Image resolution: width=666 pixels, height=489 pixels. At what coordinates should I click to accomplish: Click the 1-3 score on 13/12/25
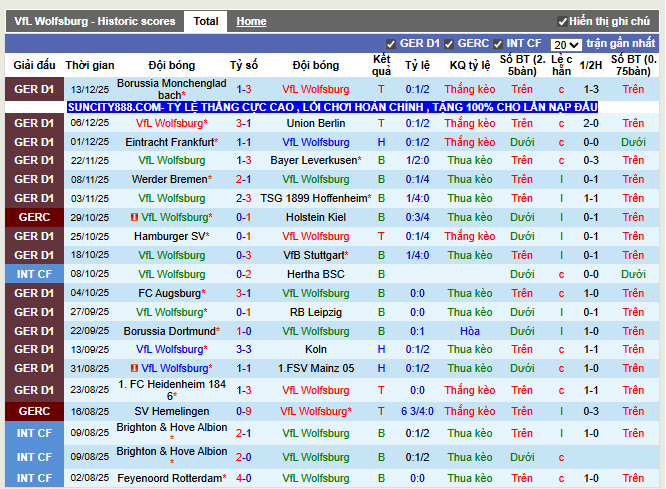pos(243,89)
